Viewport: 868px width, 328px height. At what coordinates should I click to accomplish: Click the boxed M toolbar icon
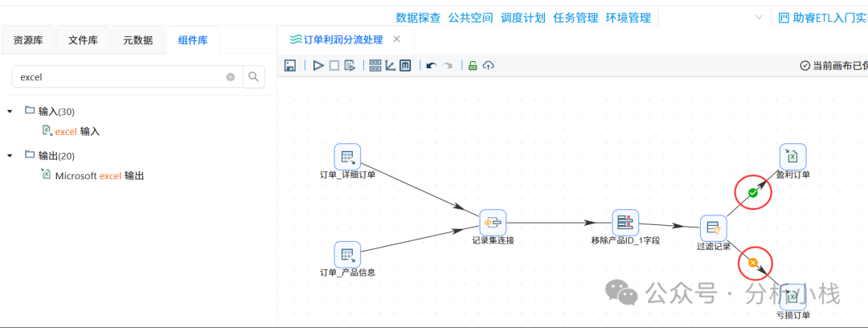405,66
